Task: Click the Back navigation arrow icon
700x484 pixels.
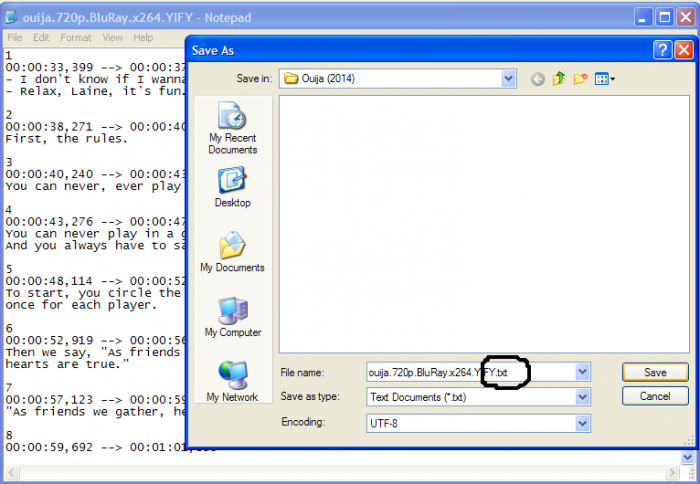Action: pos(538,79)
